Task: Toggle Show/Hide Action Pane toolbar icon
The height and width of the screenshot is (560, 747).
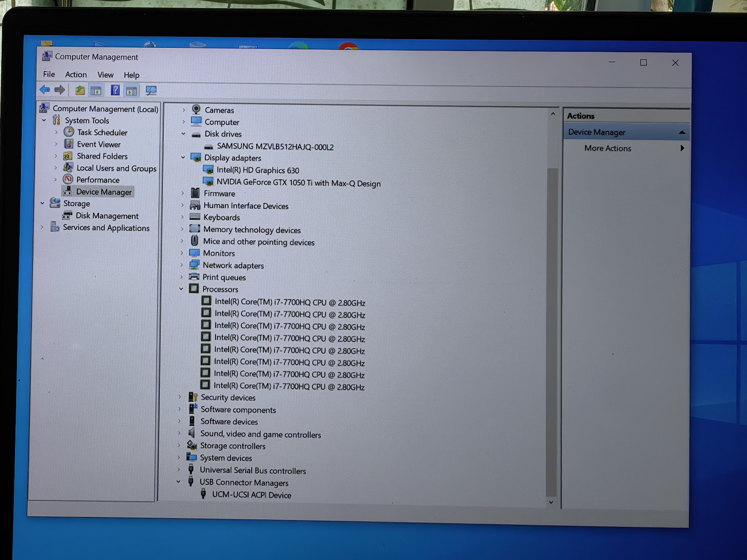Action: (x=131, y=91)
